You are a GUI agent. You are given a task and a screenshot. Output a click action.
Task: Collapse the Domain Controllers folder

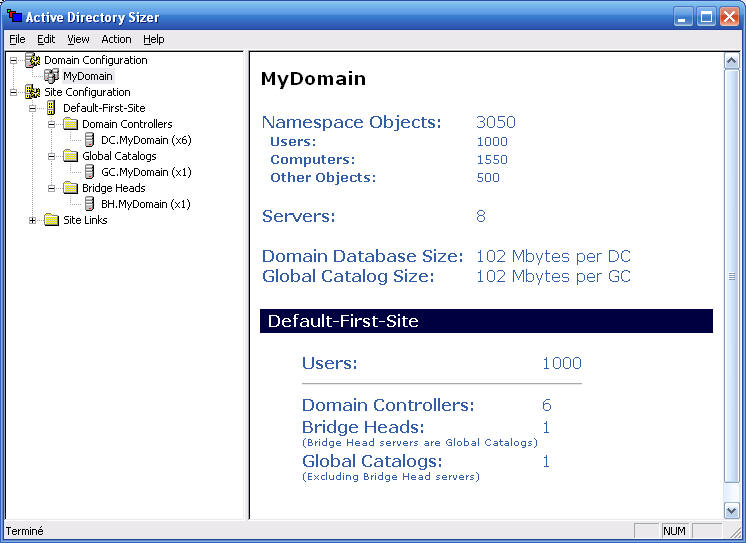[x=52, y=124]
